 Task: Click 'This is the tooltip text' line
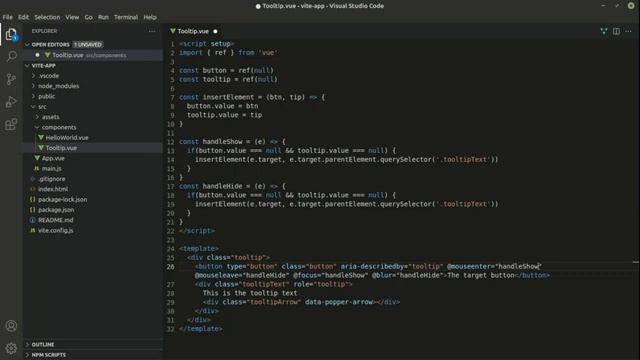pos(250,293)
